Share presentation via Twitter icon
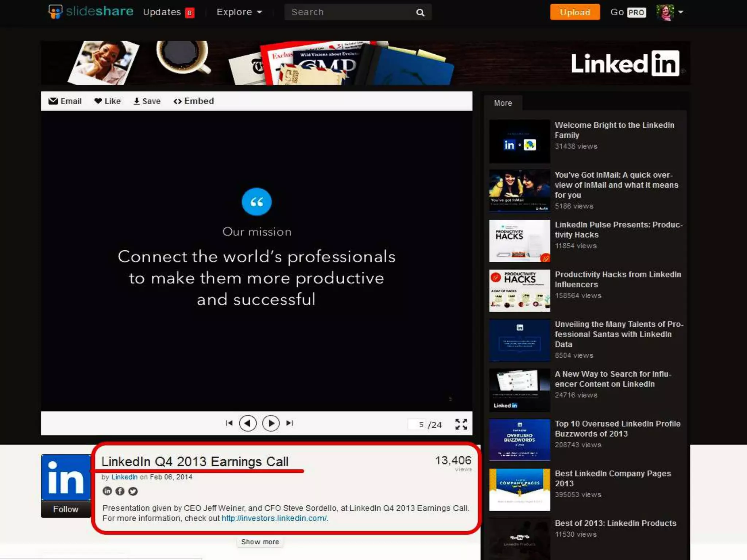747x560 pixels. (x=133, y=491)
